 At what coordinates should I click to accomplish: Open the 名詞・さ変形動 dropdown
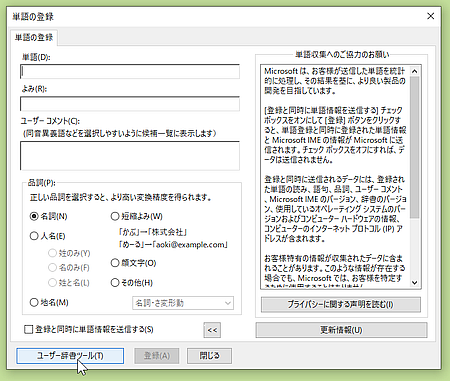click(183, 303)
